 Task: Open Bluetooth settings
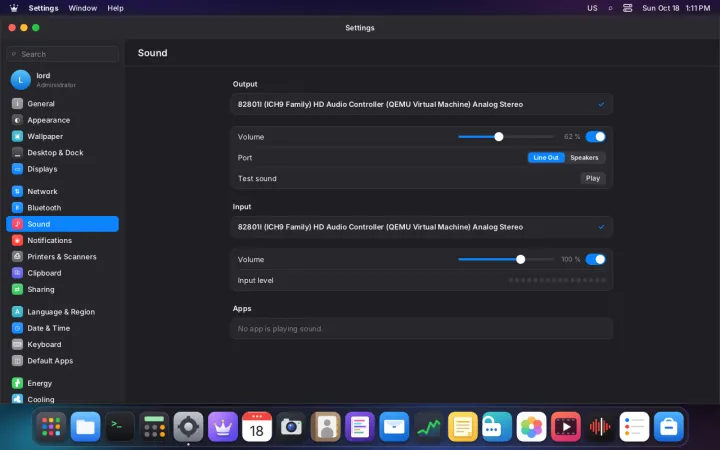point(62,208)
